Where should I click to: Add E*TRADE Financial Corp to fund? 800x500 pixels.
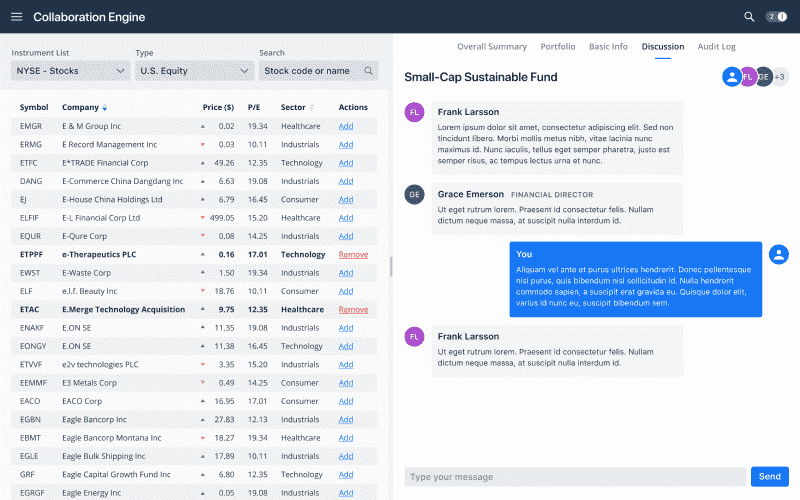point(346,163)
